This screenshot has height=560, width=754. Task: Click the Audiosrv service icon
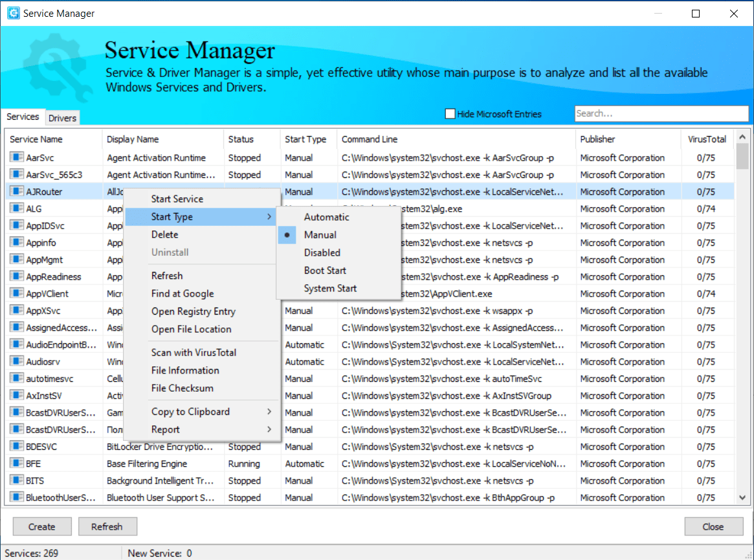(x=17, y=361)
